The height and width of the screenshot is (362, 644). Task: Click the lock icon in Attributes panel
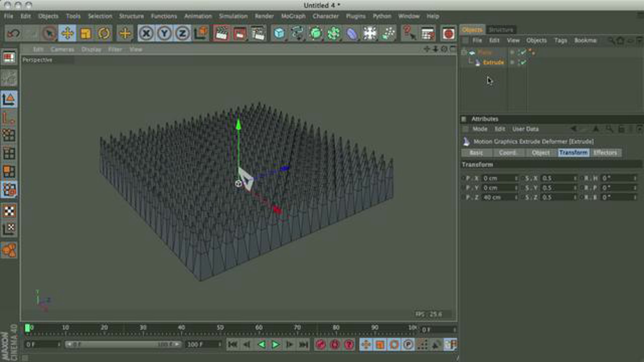pyautogui.click(x=621, y=129)
